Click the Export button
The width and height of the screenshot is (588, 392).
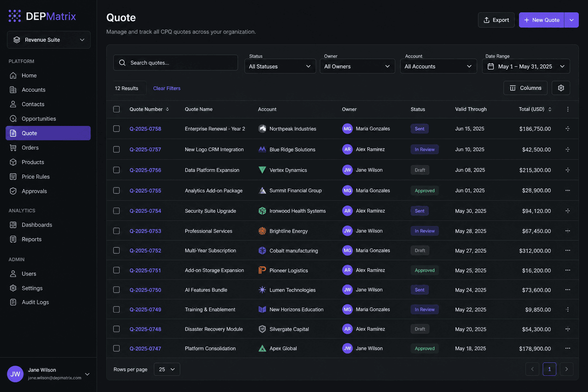(x=496, y=20)
